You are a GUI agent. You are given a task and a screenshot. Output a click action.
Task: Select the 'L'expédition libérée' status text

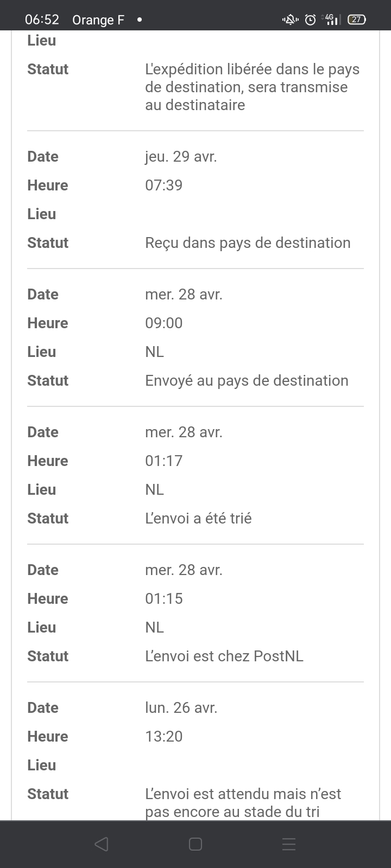pos(252,87)
